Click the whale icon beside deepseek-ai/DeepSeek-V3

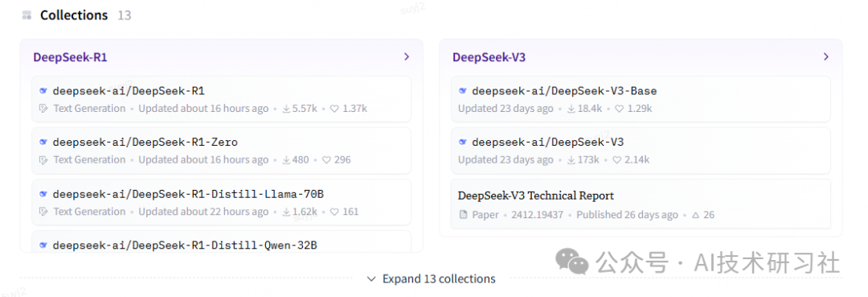coord(463,142)
